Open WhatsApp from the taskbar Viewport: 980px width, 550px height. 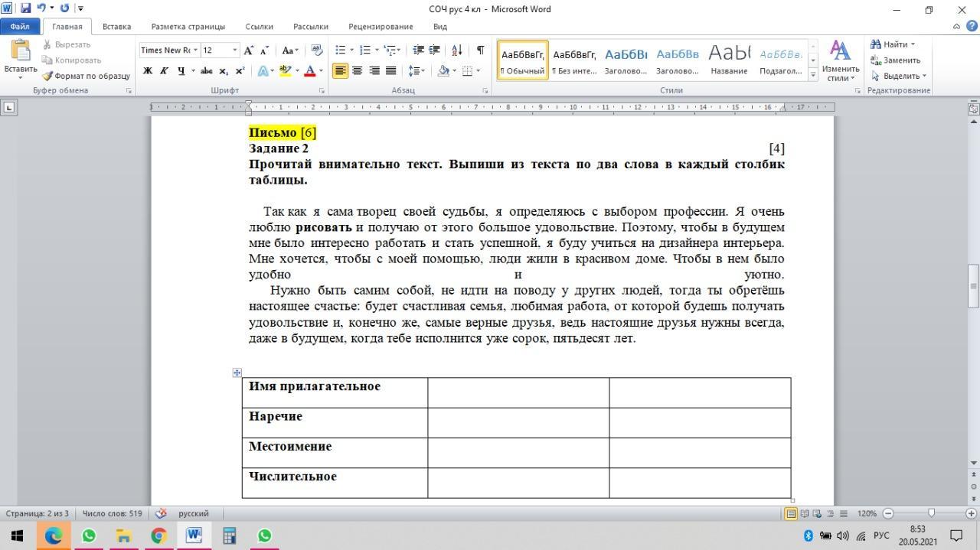click(88, 535)
